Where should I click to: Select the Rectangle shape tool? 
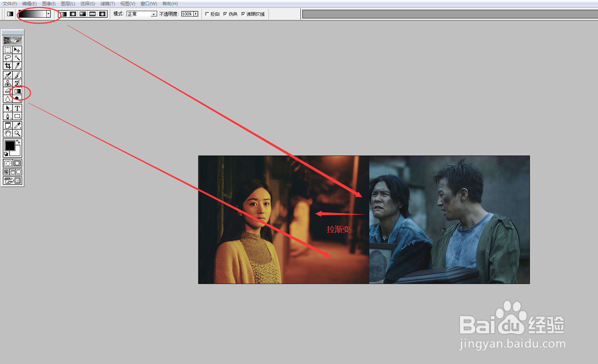click(x=17, y=116)
